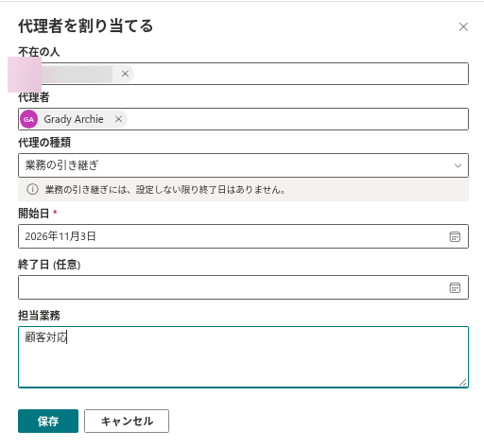Click the 担当業務 label
Screen dimensions: 484x448
click(39, 316)
